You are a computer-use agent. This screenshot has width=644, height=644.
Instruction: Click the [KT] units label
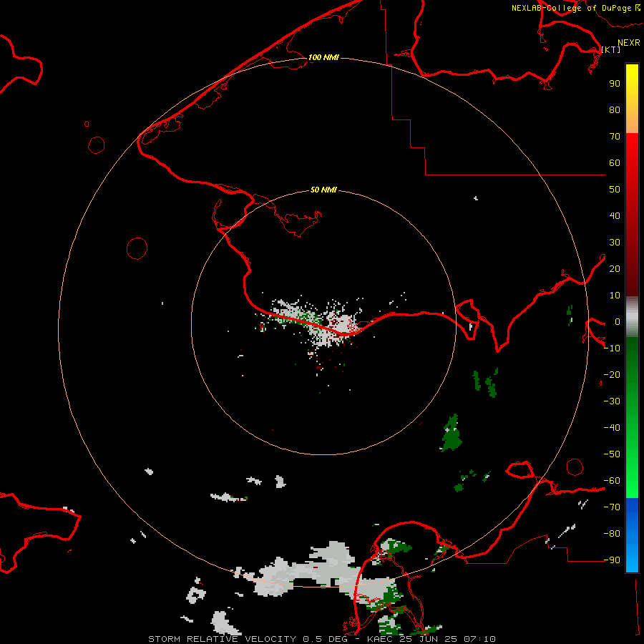pos(611,49)
